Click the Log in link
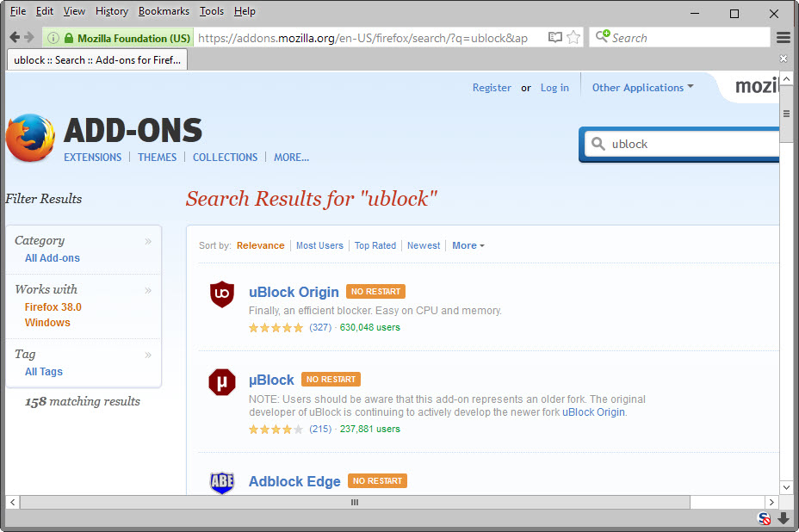The width and height of the screenshot is (799, 532). coord(554,88)
